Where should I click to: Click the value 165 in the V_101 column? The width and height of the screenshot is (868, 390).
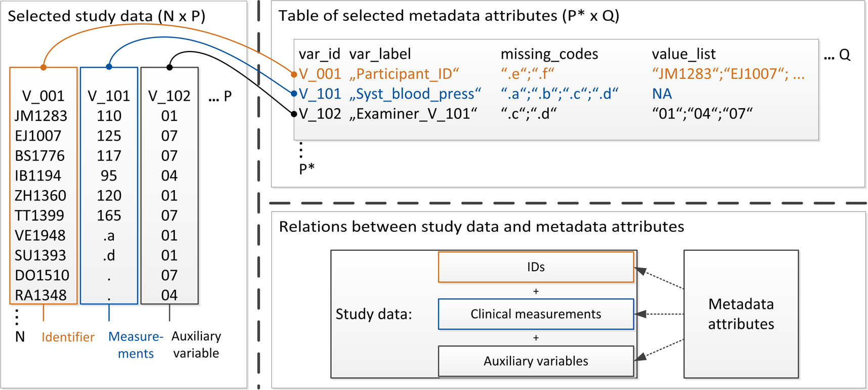109,215
